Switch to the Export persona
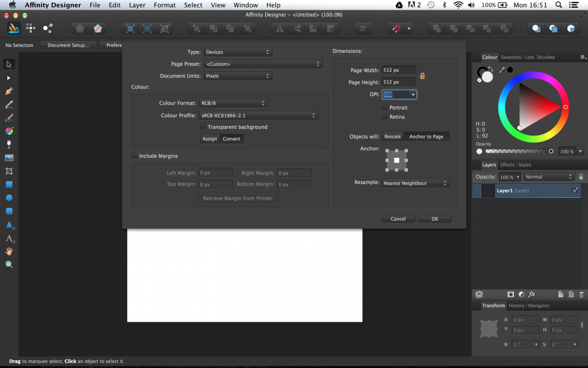This screenshot has height=368, width=588. tap(48, 28)
